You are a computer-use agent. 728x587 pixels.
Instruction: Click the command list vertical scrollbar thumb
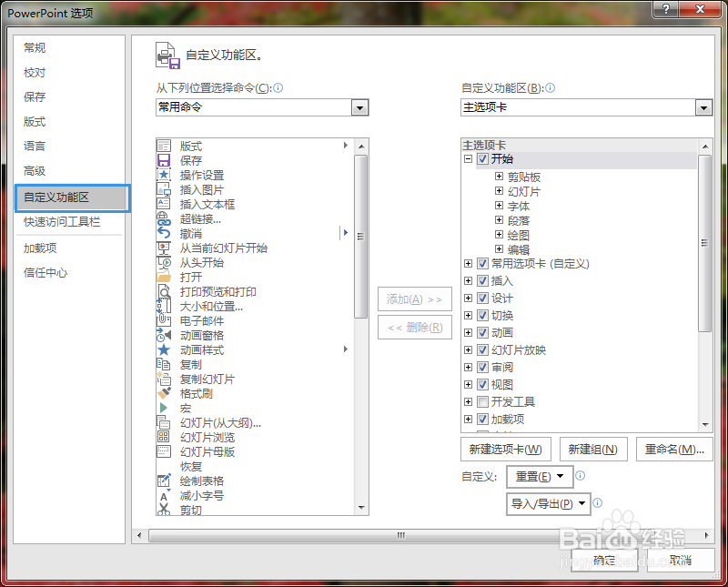pos(360,237)
